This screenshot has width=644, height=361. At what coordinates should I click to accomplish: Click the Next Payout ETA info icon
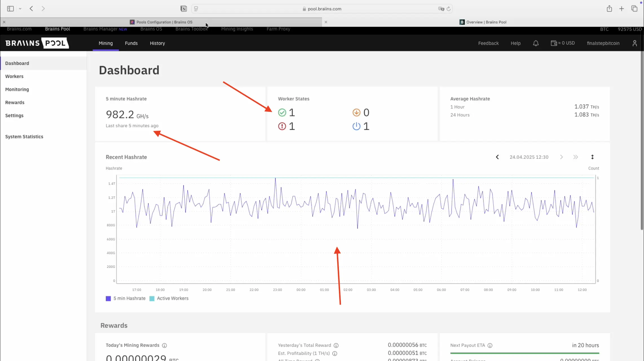click(490, 346)
